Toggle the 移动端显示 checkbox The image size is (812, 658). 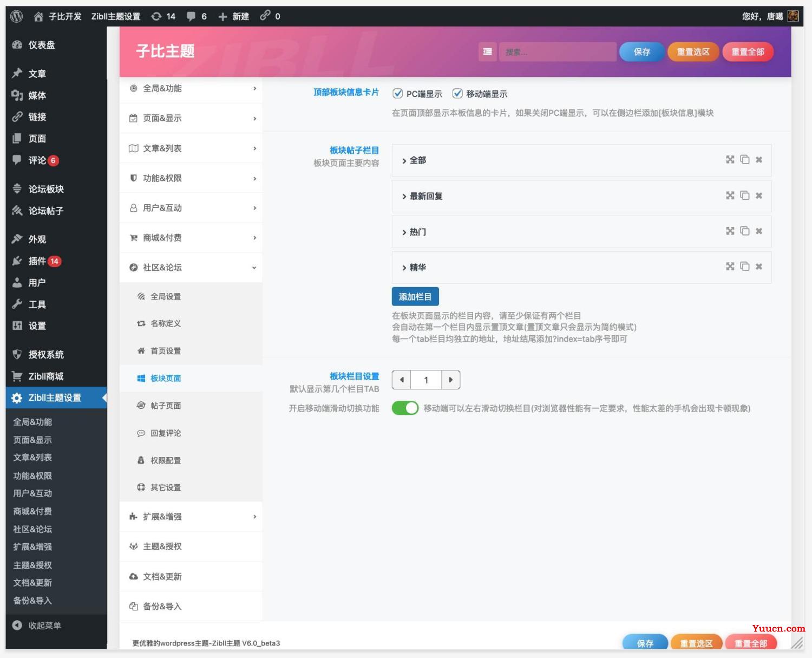[457, 94]
